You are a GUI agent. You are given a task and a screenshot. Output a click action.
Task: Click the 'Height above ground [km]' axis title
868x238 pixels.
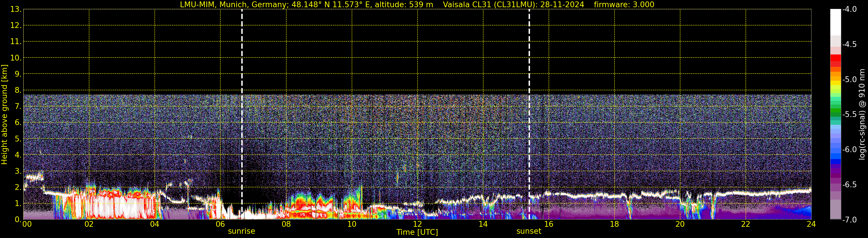(x=4, y=114)
